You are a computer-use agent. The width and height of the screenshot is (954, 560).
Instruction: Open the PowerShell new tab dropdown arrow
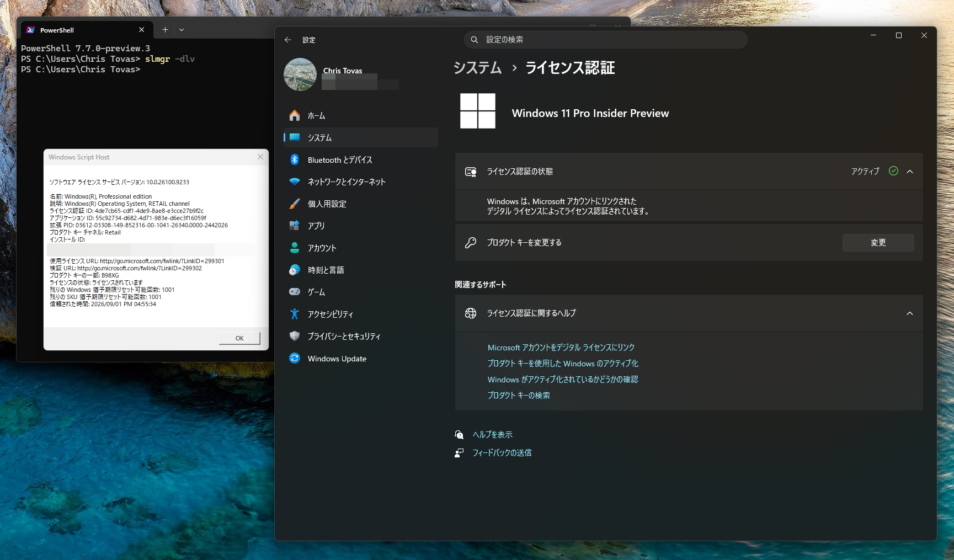tap(182, 30)
